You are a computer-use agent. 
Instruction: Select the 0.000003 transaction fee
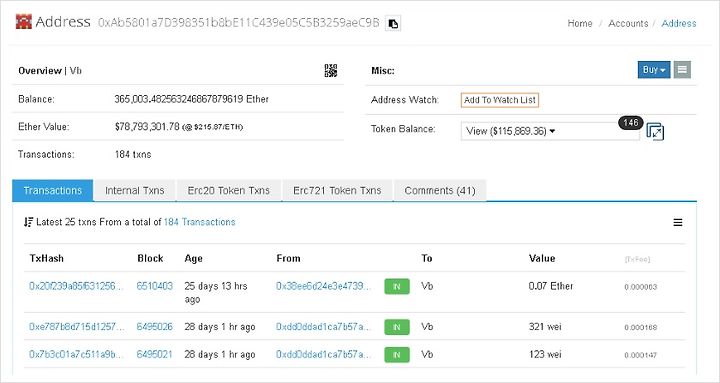[x=641, y=287]
